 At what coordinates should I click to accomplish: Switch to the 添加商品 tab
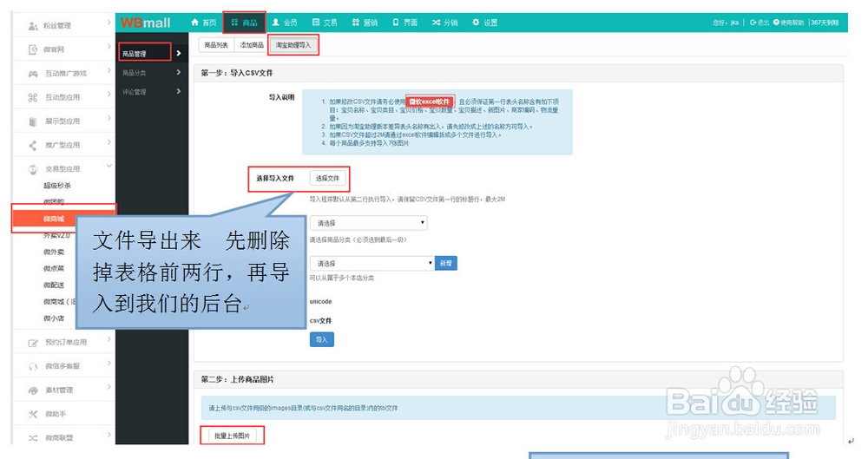(252, 45)
